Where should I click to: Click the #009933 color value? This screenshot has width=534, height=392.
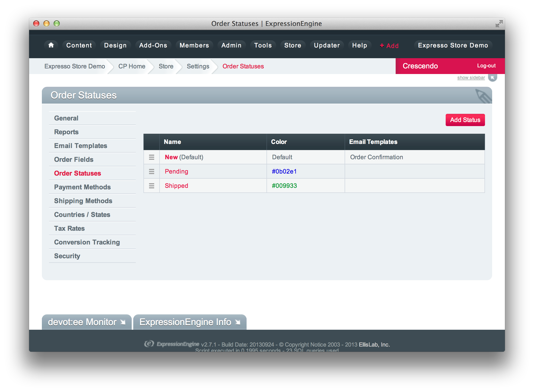[x=284, y=186]
